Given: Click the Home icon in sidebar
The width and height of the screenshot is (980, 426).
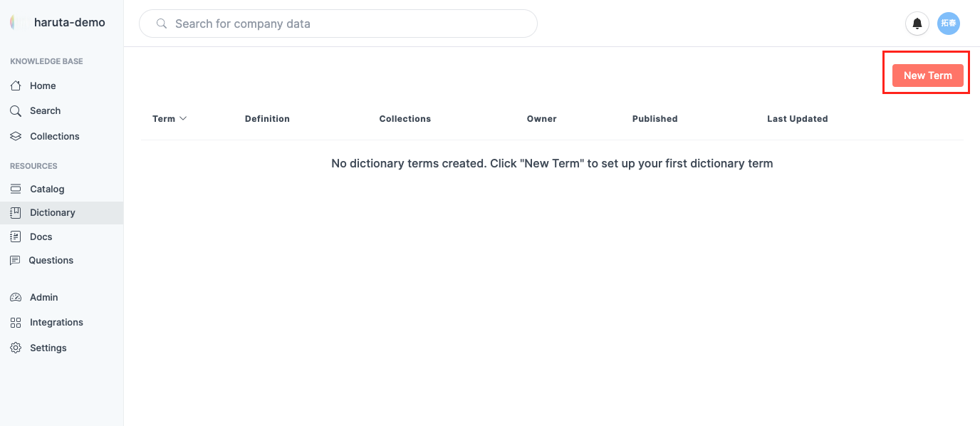Looking at the screenshot, I should tap(16, 85).
